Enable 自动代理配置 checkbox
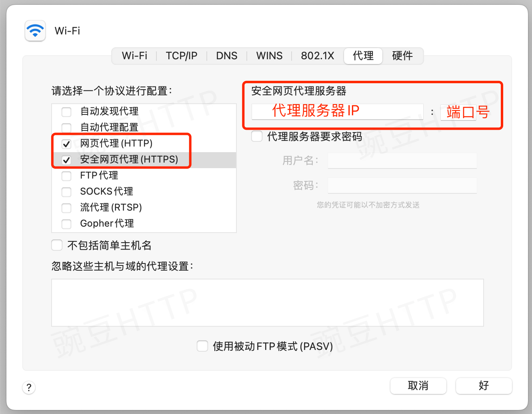 [66, 128]
